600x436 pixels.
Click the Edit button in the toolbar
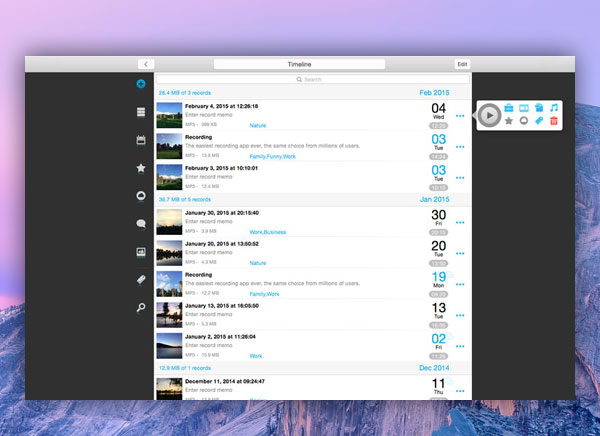(462, 64)
